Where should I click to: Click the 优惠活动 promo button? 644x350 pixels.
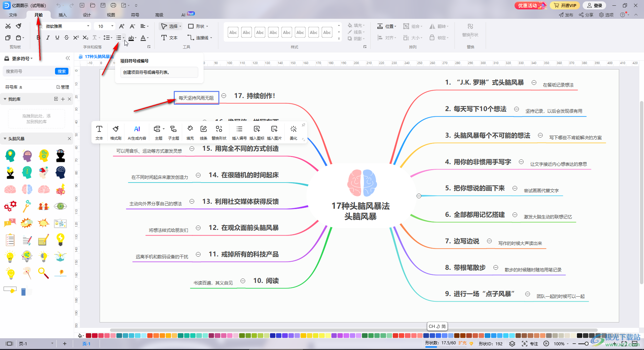tap(530, 5)
